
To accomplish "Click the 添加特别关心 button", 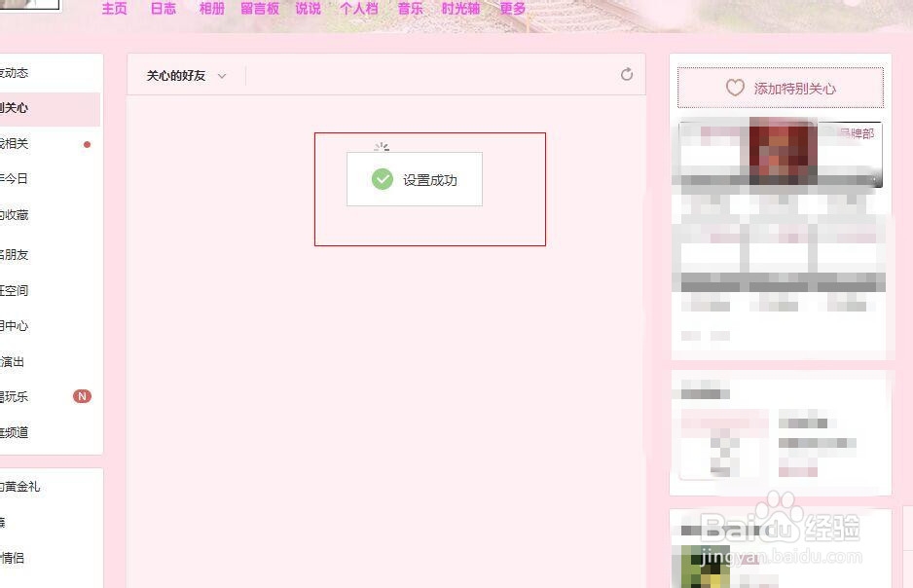I will coord(780,87).
